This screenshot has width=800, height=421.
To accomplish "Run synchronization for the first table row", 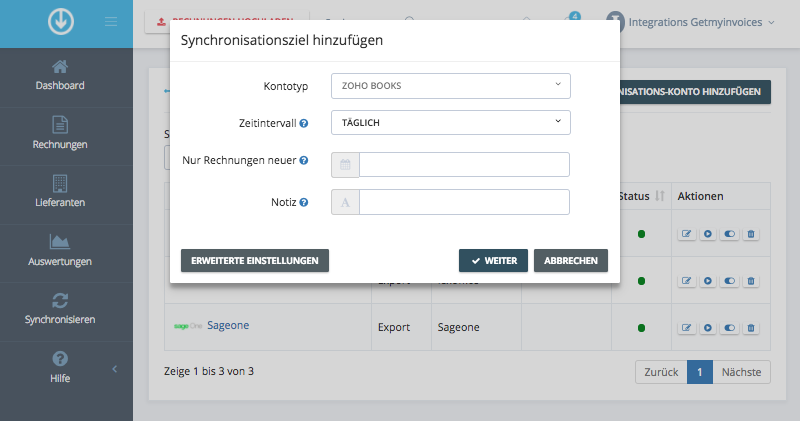I will tap(708, 234).
